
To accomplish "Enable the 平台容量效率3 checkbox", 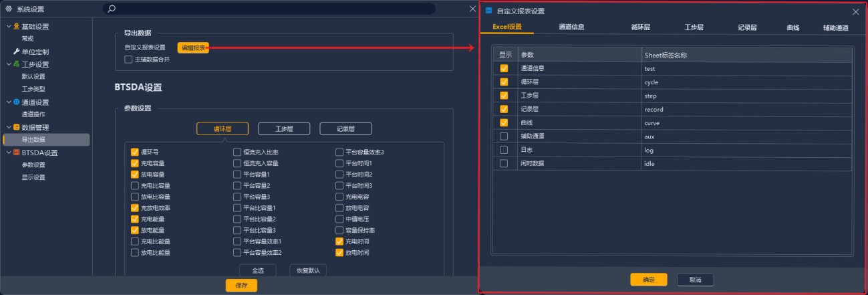I will click(339, 152).
